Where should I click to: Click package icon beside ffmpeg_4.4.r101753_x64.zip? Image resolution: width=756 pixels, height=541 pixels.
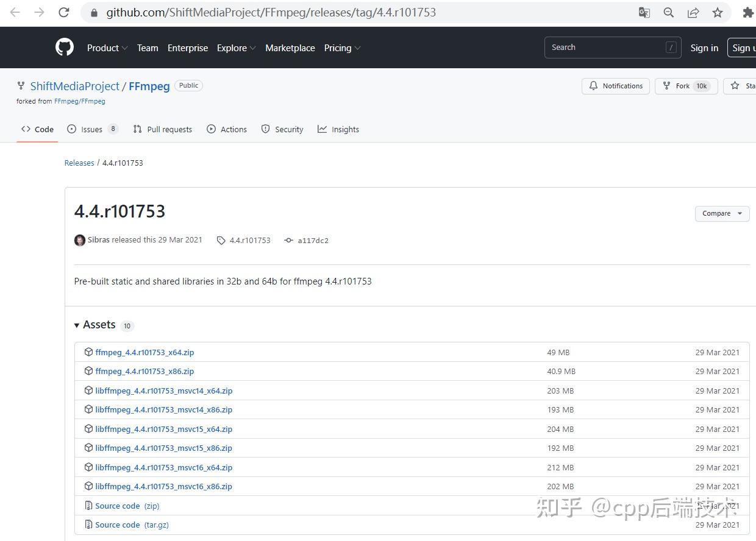[x=88, y=352]
